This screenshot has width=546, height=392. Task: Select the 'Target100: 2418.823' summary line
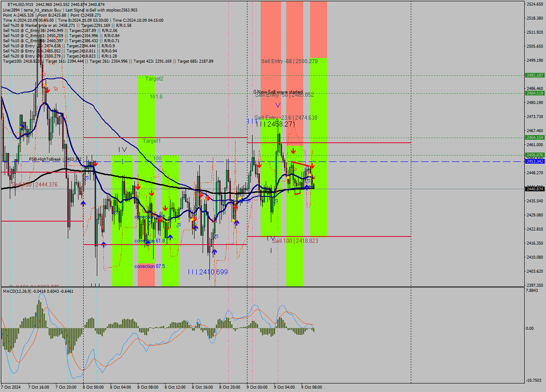108,61
